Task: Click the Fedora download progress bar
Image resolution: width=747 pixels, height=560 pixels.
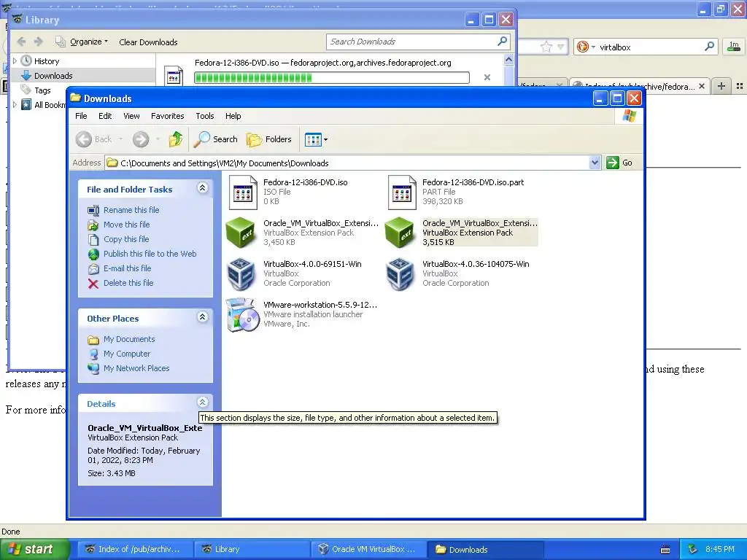Action: coord(332,77)
